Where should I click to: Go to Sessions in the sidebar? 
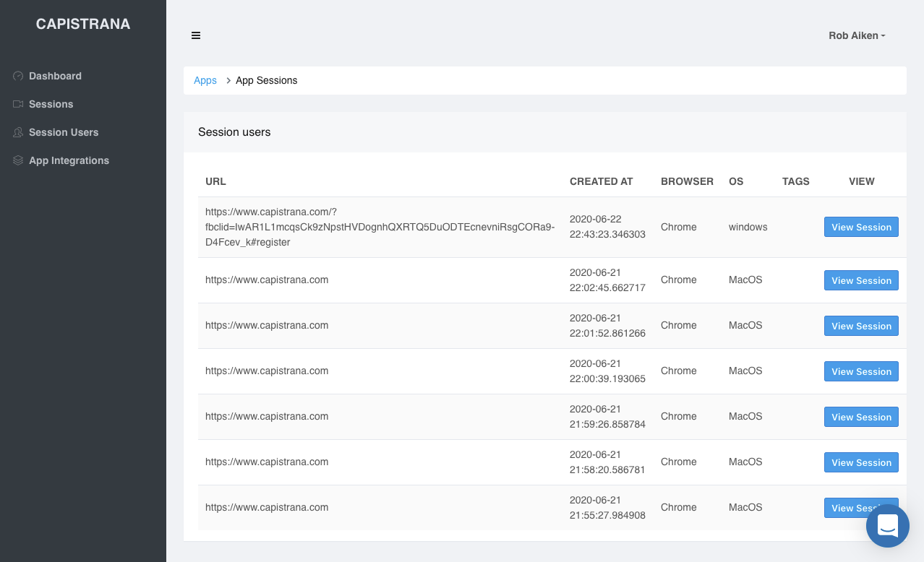[x=51, y=104]
